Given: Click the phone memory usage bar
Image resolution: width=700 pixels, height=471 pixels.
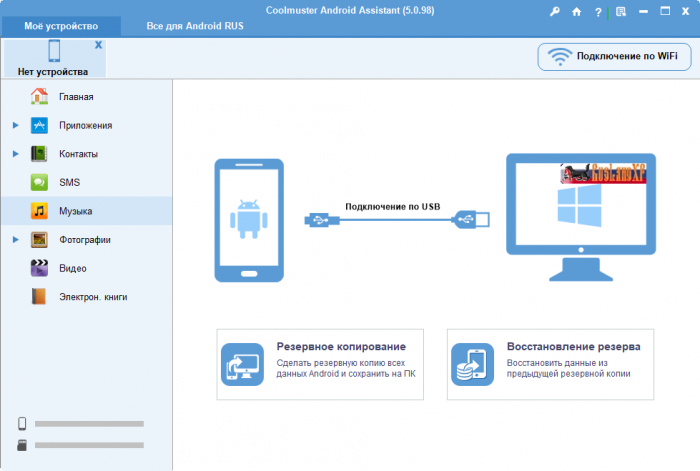Looking at the screenshot, I should (89, 424).
